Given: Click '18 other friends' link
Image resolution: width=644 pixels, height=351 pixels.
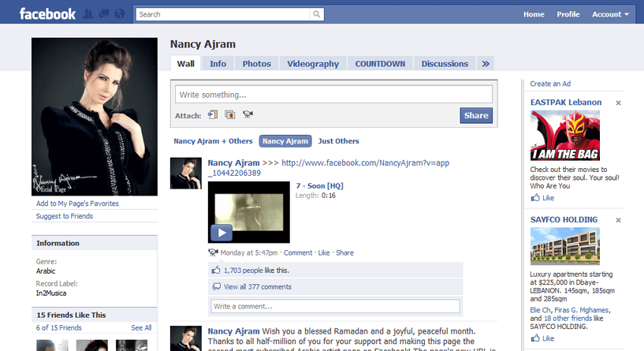Looking at the screenshot, I should point(568,319).
